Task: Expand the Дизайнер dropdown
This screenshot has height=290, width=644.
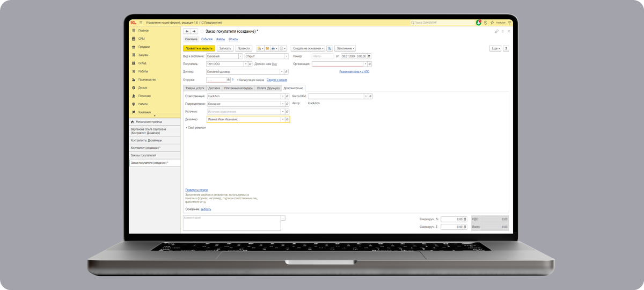Action: coord(283,119)
